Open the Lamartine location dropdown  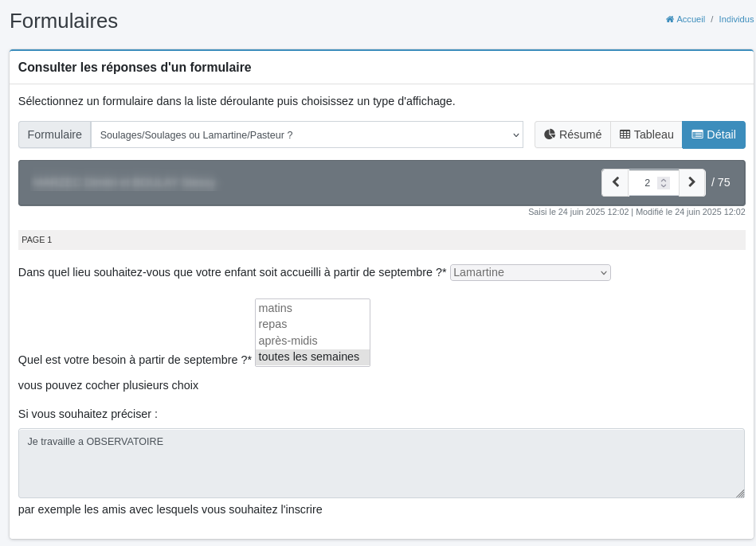point(531,272)
